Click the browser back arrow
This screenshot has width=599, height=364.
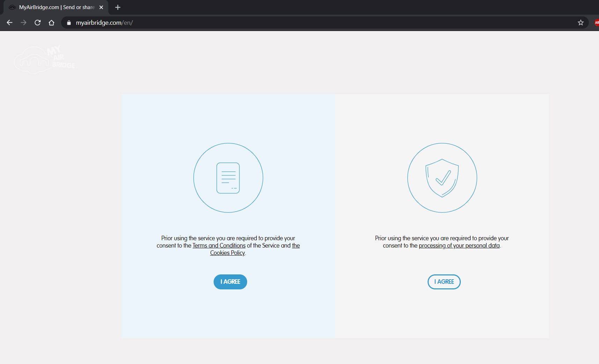9,23
